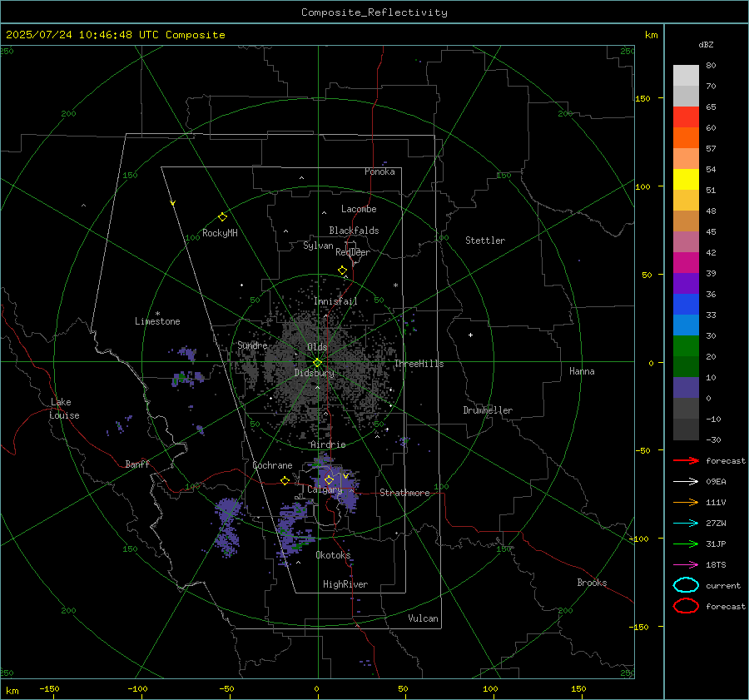Click the Composite_Reflectivity title
Image resolution: width=749 pixels, height=700 pixels.
[374, 12]
